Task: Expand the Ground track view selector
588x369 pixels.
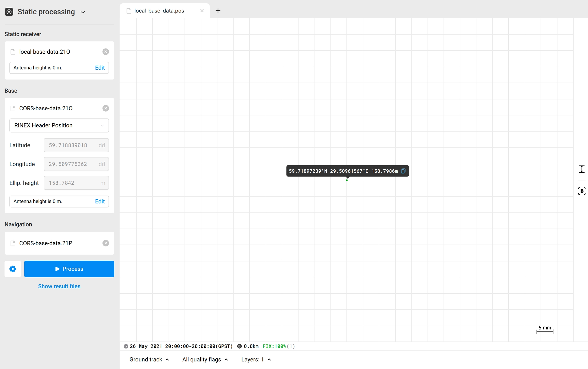Action: [x=149, y=360]
